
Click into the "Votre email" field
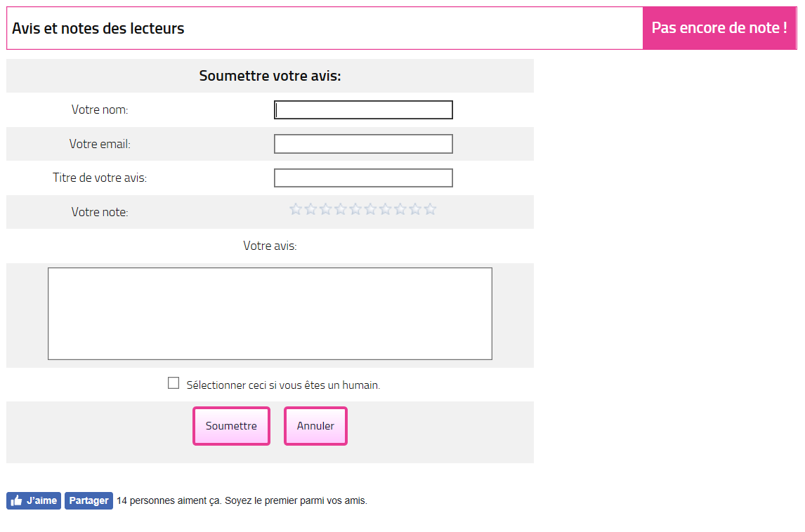click(x=363, y=144)
